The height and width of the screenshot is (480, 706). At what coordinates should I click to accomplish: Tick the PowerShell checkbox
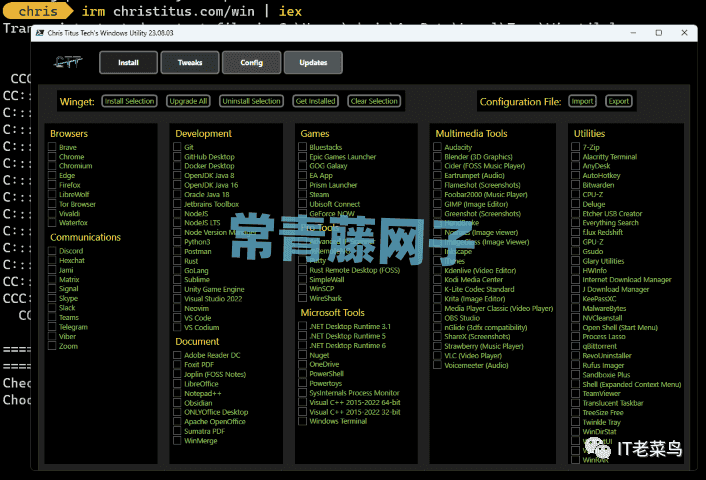[x=303, y=373]
